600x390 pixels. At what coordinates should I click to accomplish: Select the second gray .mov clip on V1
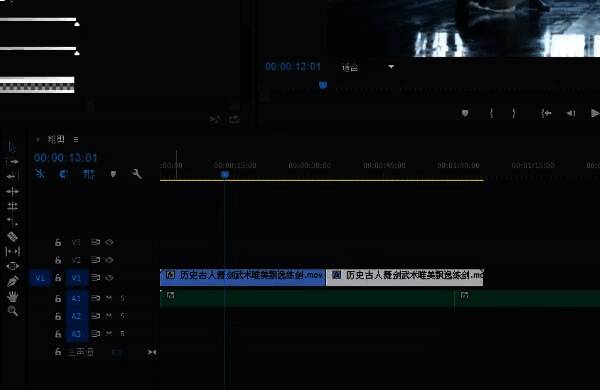(404, 277)
